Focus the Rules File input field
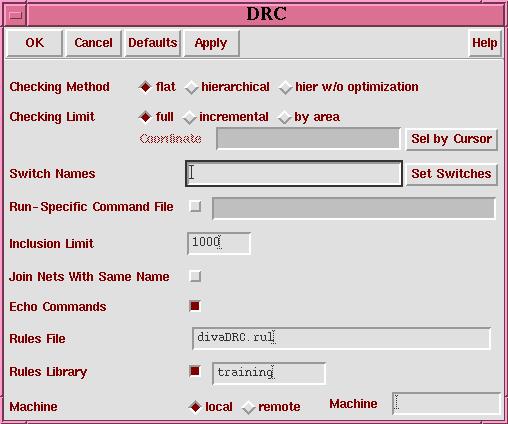Screen dimensions: 508x424 (341, 338)
